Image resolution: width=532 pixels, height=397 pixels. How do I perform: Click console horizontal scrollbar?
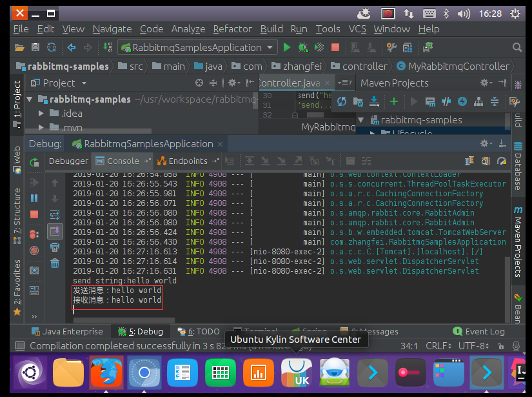[124, 320]
